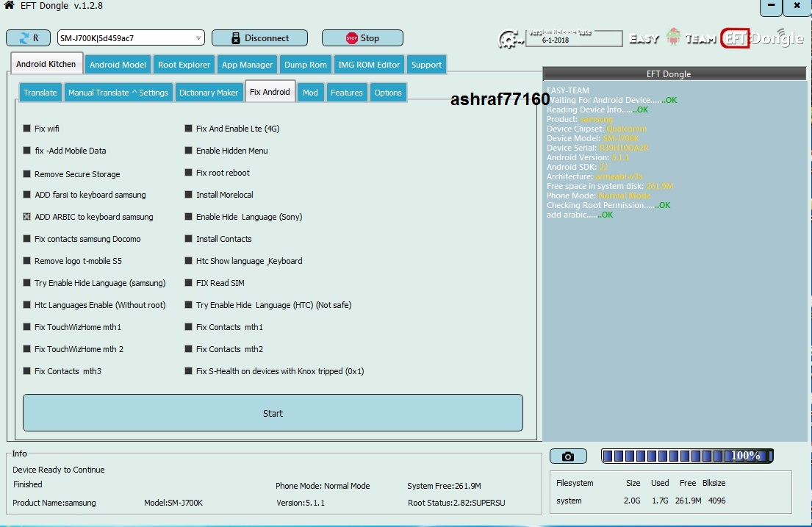Check ADD farsi to keyboard samsung
Image resolution: width=812 pixels, height=527 pixels.
coord(27,195)
